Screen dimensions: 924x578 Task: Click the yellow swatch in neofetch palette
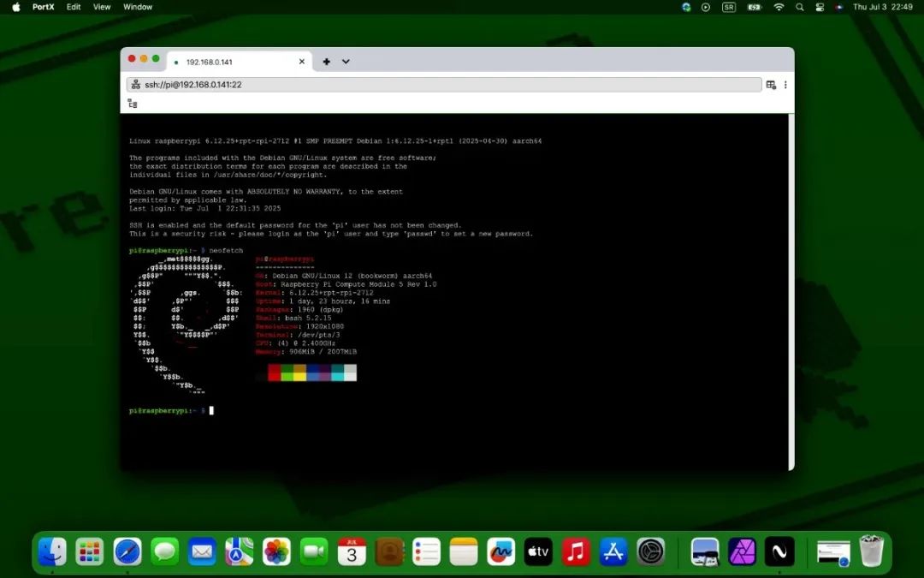(299, 372)
